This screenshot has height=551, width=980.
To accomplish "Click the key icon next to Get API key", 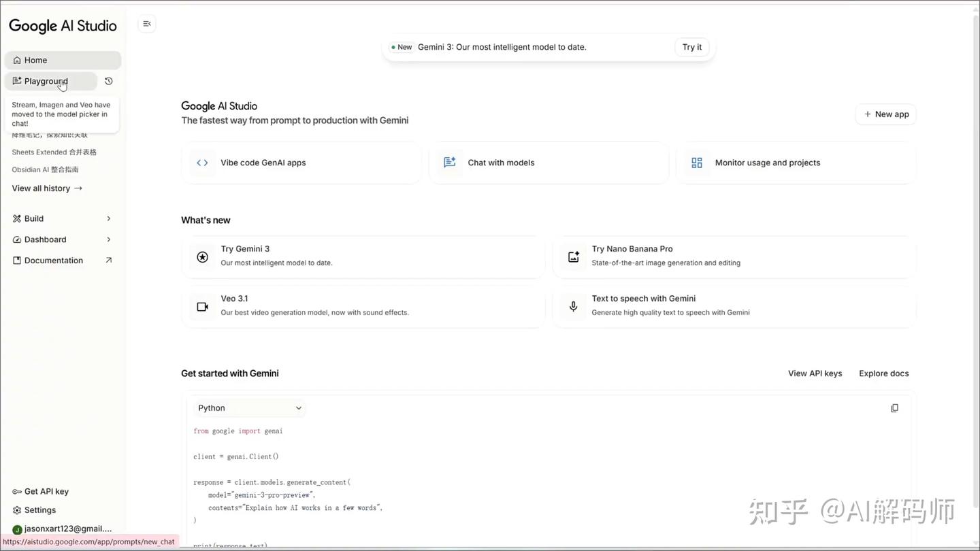I will click(x=16, y=490).
